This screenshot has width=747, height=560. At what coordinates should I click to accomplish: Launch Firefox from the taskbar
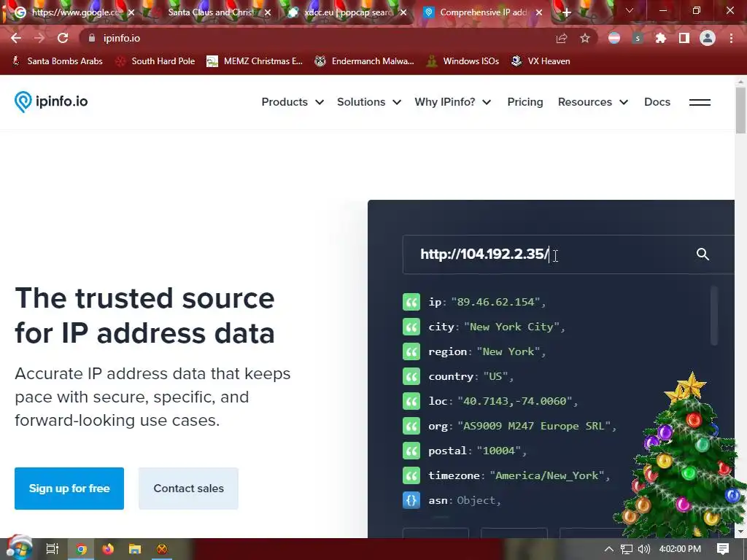coord(108,549)
